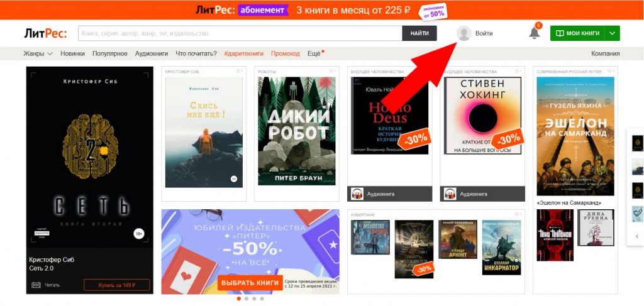Image resolution: width=644 pixels, height=306 pixels.
Task: Open the menu icon on Роботы card
Action: [332, 72]
